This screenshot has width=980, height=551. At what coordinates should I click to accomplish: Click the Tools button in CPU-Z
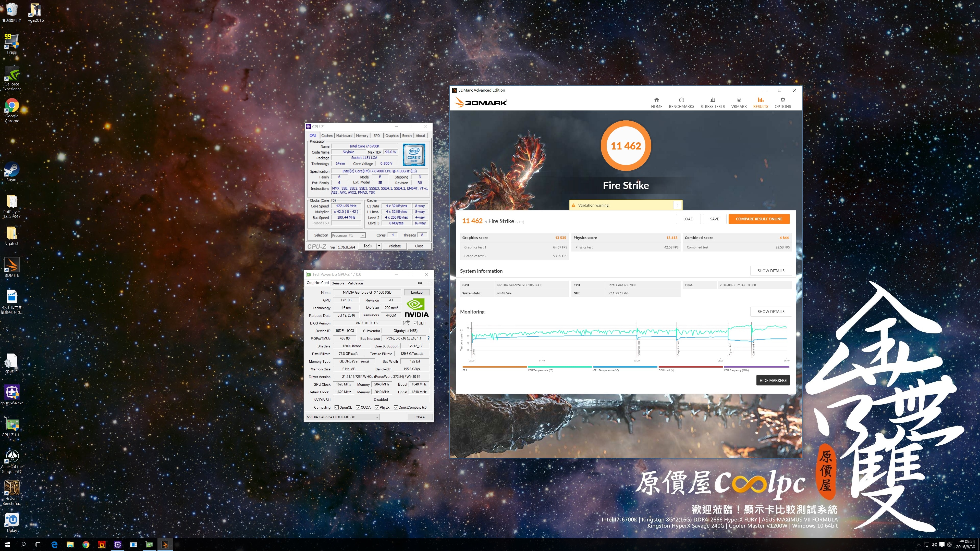click(x=367, y=246)
